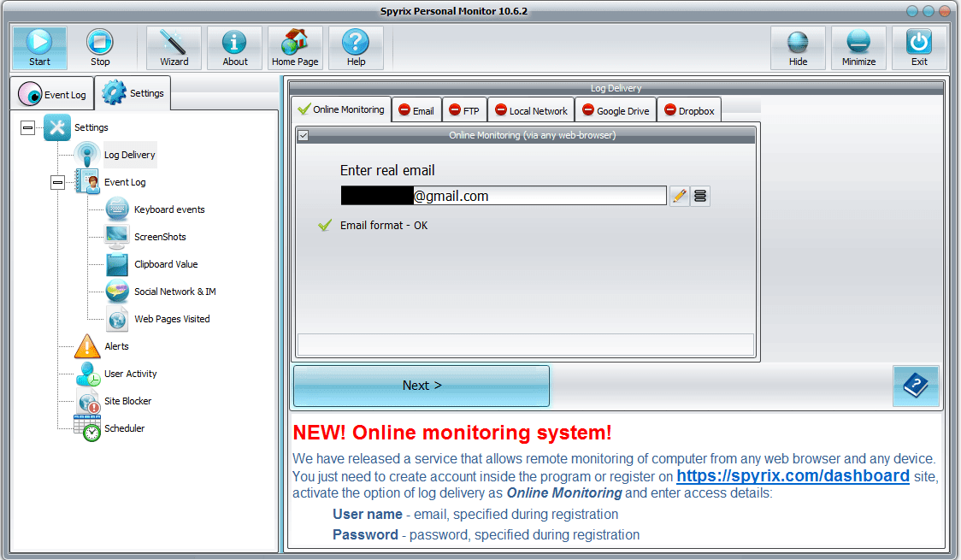Screen dimensions: 961x560
Task: Click the Social Network chat bubble icon
Action: coord(117,292)
